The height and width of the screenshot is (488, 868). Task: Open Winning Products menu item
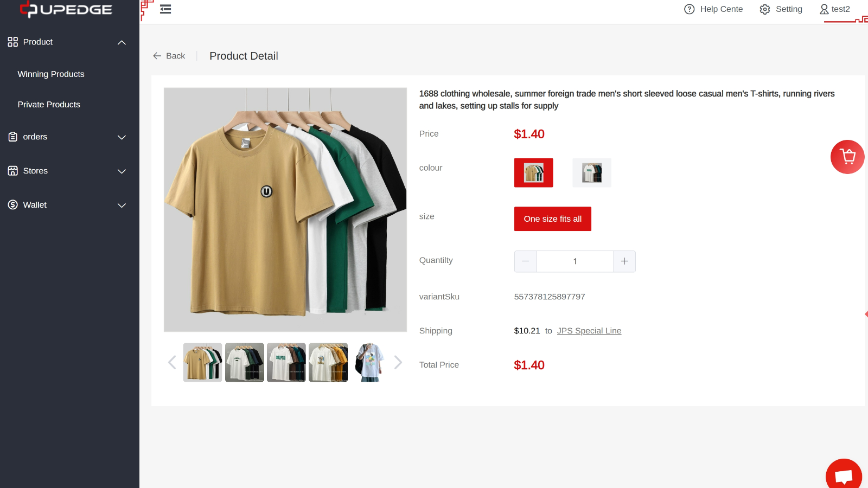click(x=51, y=74)
